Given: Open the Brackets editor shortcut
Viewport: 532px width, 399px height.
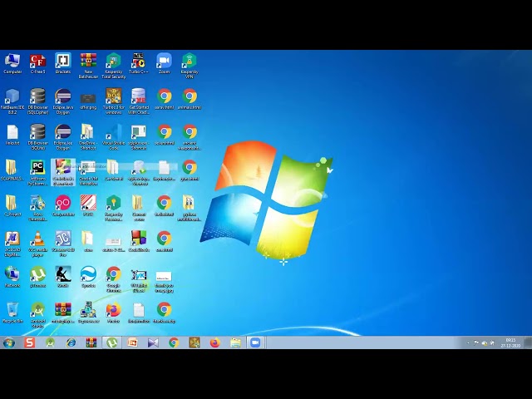Looking at the screenshot, I should 63,63.
